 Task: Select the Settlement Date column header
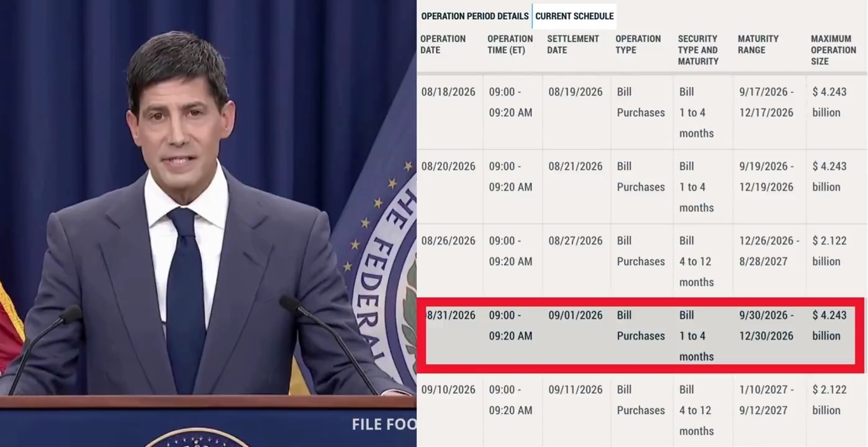pyautogui.click(x=572, y=44)
